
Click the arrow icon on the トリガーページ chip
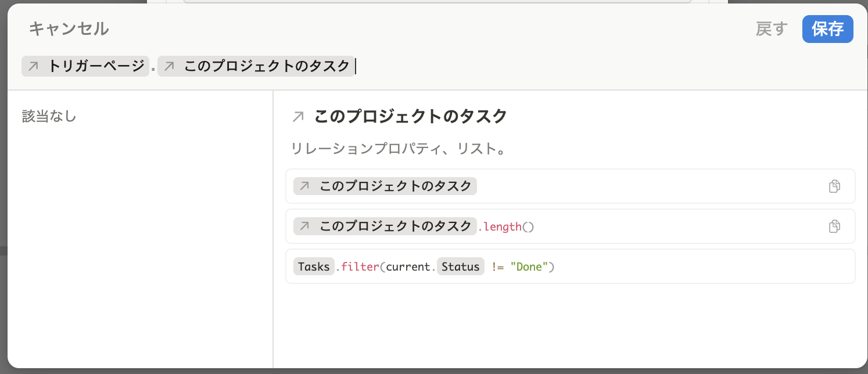pos(34,66)
